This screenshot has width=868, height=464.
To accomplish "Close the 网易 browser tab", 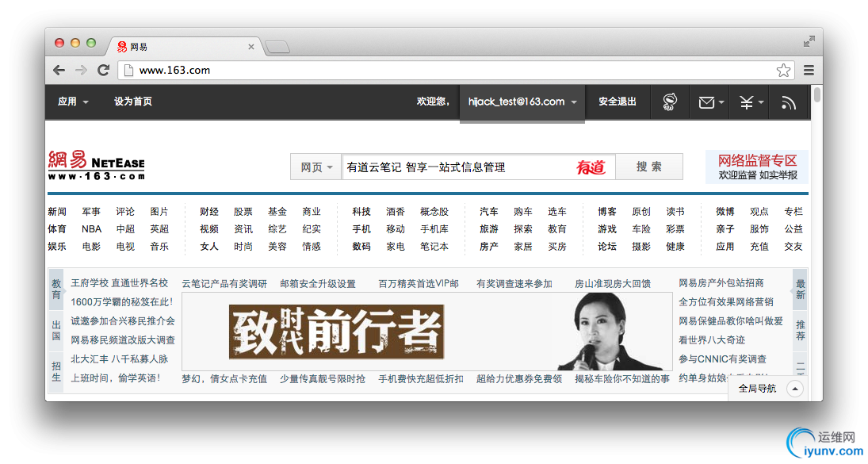I will point(250,47).
